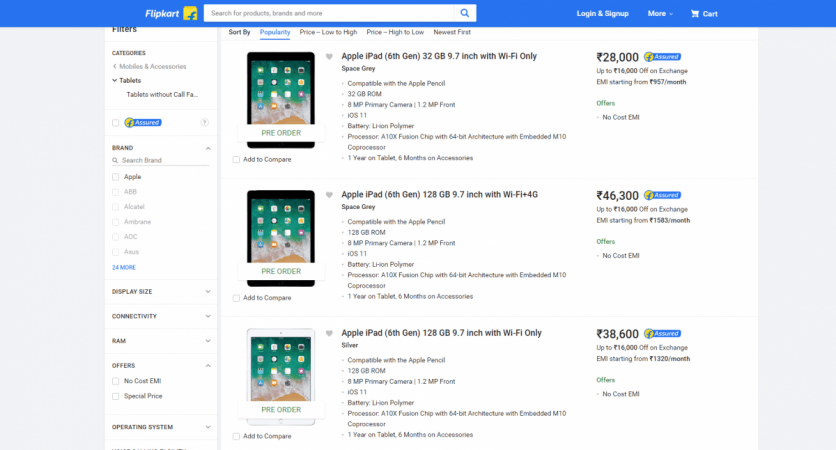836x450 pixels.
Task: Click the Brand search magnifier icon
Action: tap(115, 160)
